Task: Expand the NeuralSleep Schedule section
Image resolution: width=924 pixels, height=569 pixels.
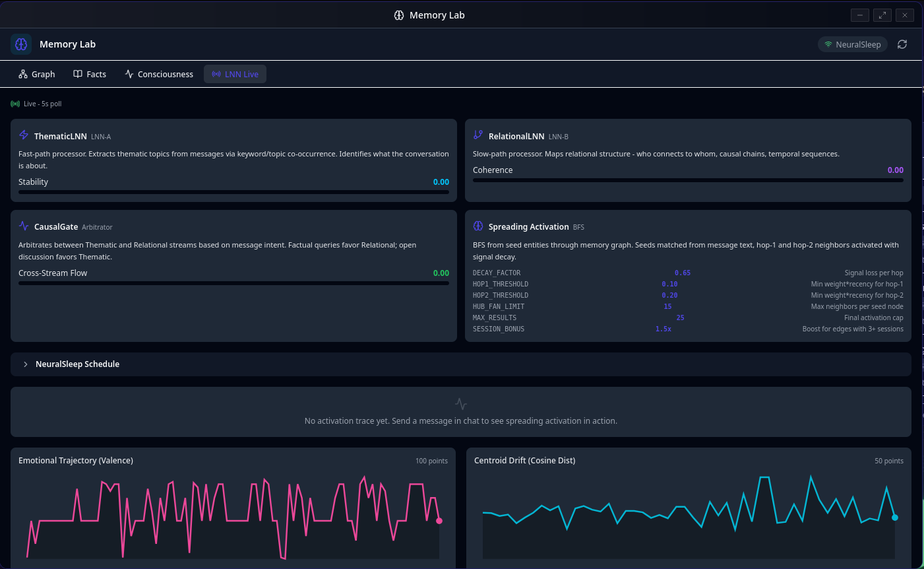Action: click(77, 364)
